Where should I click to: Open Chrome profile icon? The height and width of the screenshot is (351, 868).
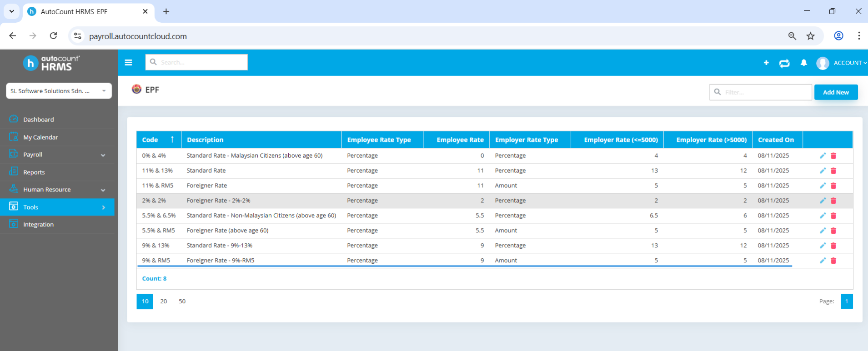pos(838,36)
